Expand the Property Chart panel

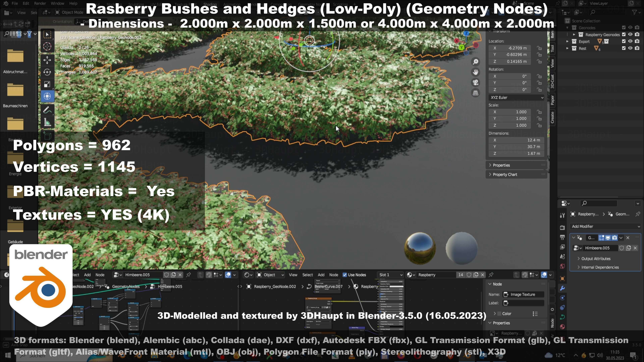[x=505, y=175]
